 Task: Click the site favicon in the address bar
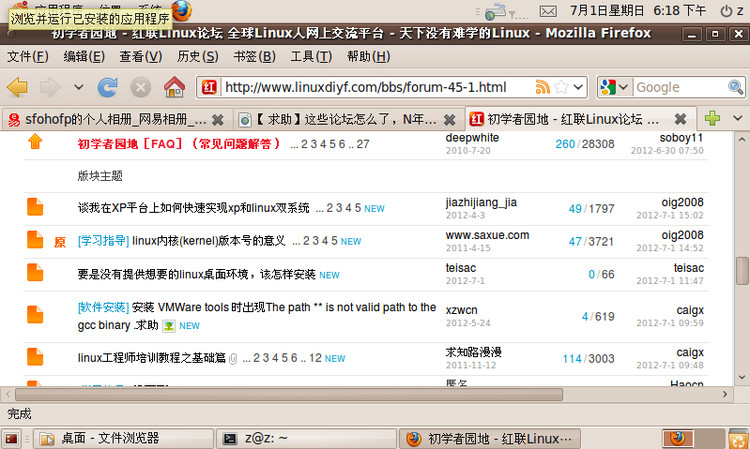coord(209,87)
